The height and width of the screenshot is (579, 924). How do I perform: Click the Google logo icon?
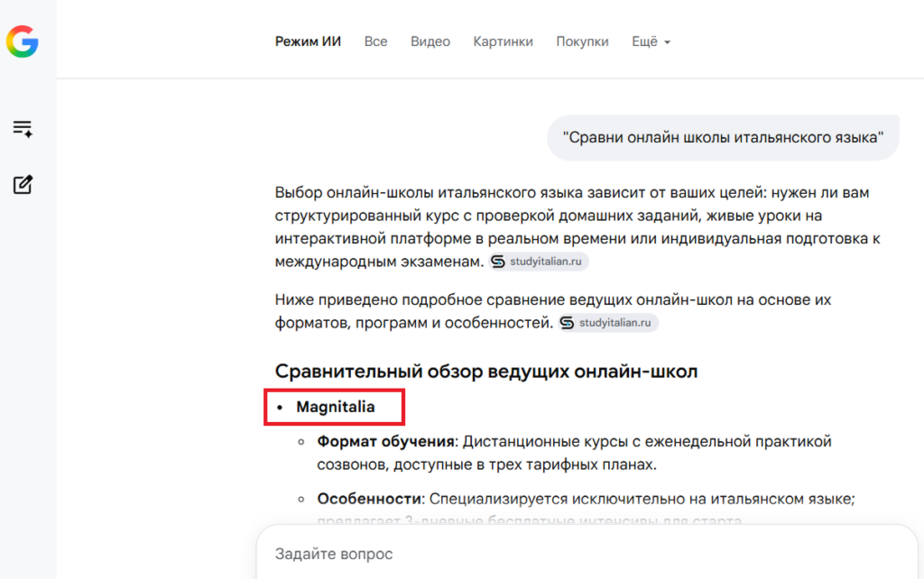[x=23, y=41]
